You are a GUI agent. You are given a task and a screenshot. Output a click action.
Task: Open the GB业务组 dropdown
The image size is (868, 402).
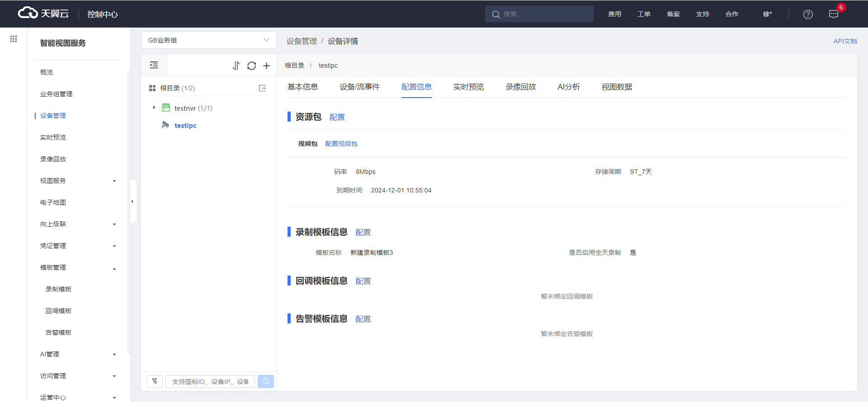pyautogui.click(x=208, y=40)
